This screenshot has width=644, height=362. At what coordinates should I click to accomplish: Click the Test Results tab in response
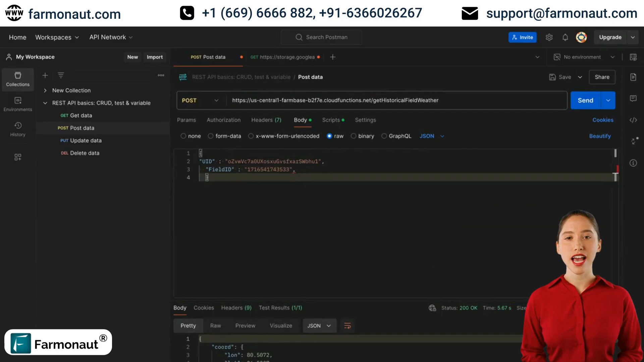[280, 308]
